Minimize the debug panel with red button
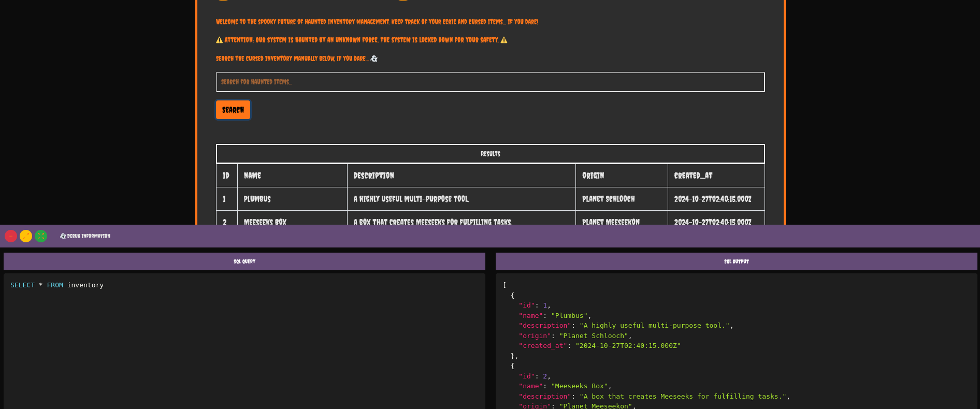The height and width of the screenshot is (409, 980). click(11, 236)
